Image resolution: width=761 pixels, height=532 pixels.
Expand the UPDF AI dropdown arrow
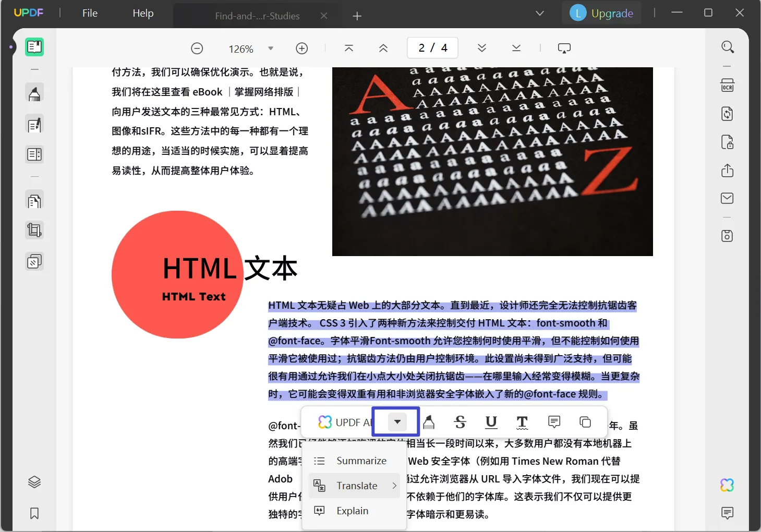click(x=397, y=421)
